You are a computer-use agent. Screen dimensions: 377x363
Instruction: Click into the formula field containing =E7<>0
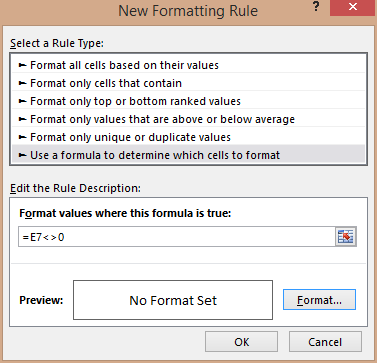tap(177, 237)
